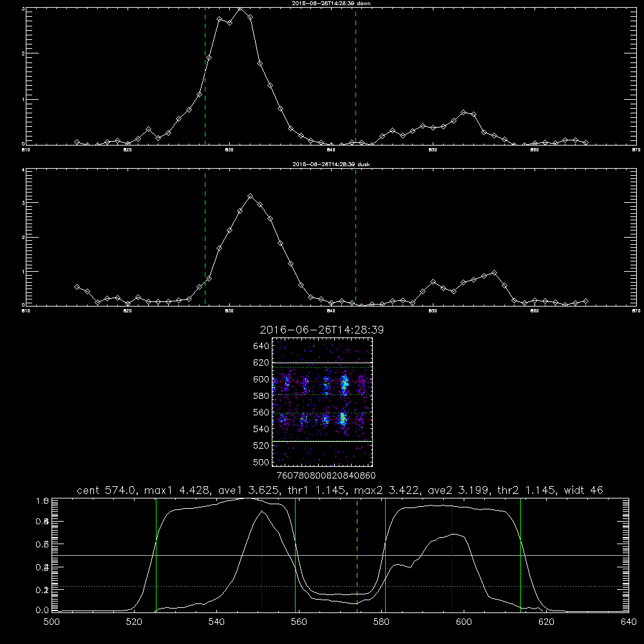Click the highest data point of the dusk curve
The image size is (644, 644).
click(250, 196)
